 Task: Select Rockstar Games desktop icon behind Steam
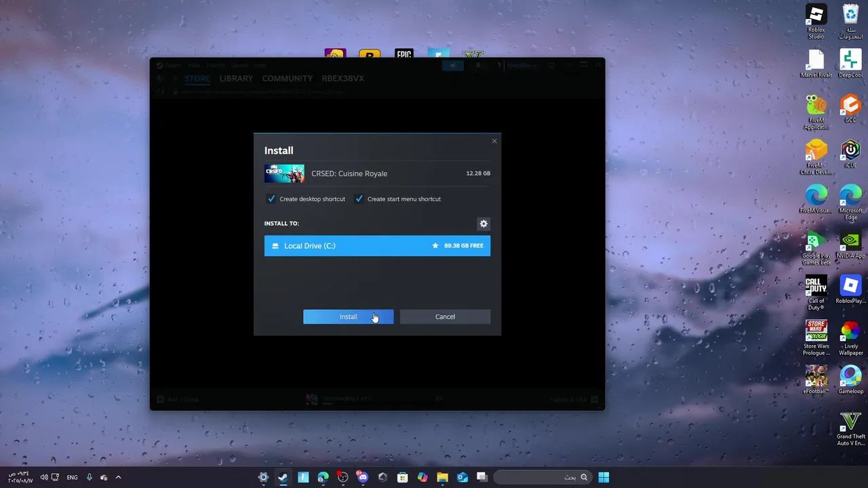click(370, 54)
